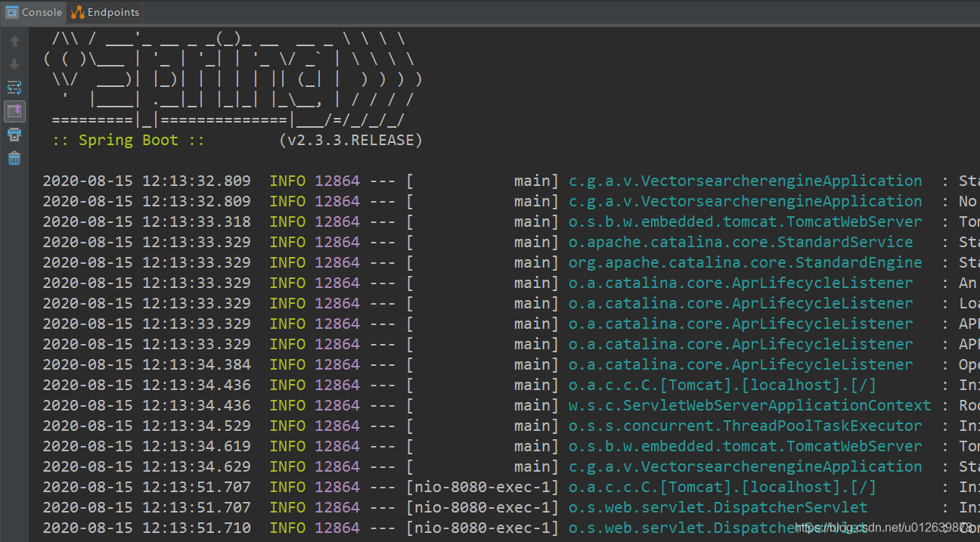Click the up-arrow stack trace icon

(x=14, y=42)
